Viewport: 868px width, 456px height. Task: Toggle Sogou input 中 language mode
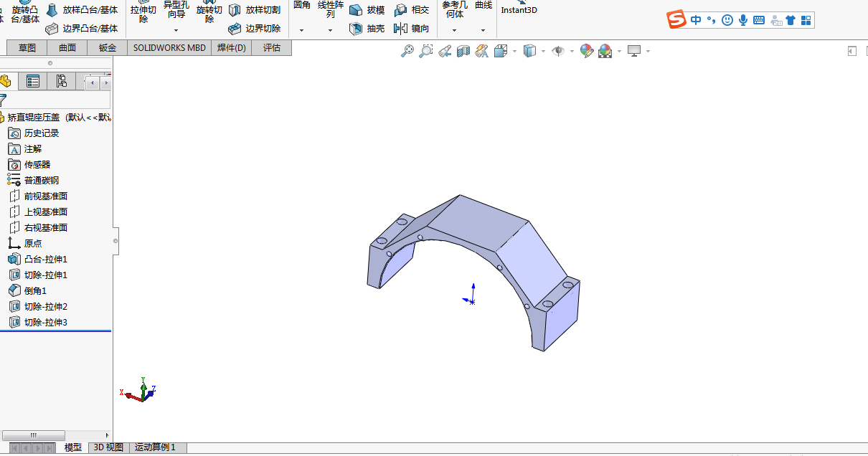(x=696, y=20)
